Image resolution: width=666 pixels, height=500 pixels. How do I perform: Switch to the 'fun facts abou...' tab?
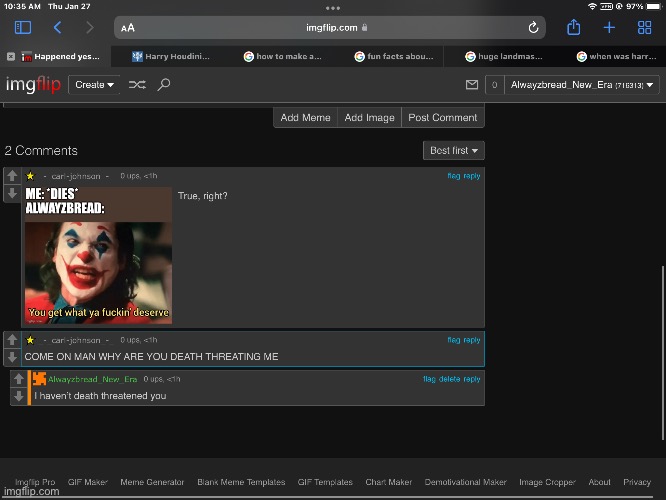click(394, 57)
